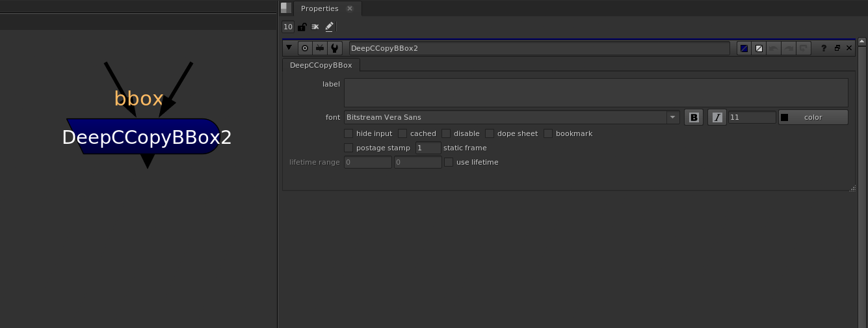
Task: Float the DeepCCopyBBox2 panel using the float icon
Action: (x=837, y=48)
